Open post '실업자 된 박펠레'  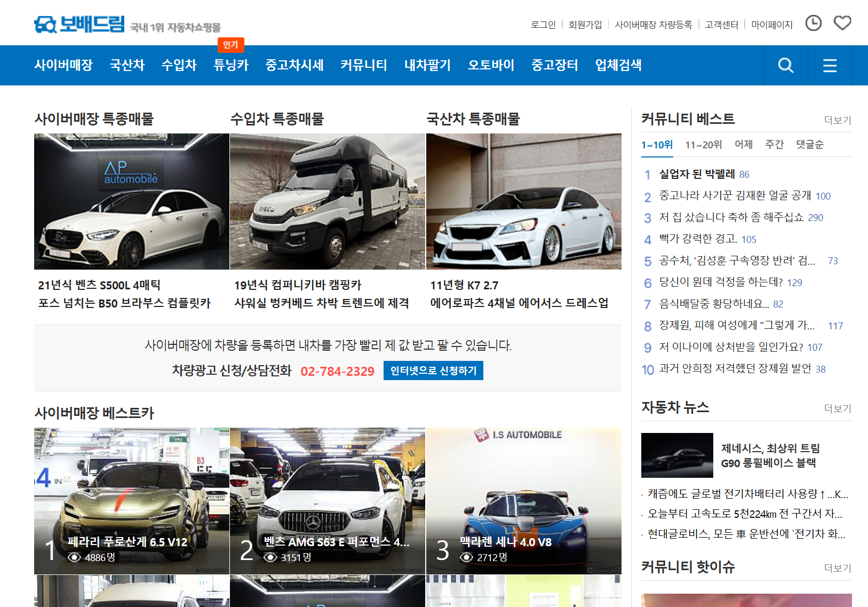tap(697, 174)
